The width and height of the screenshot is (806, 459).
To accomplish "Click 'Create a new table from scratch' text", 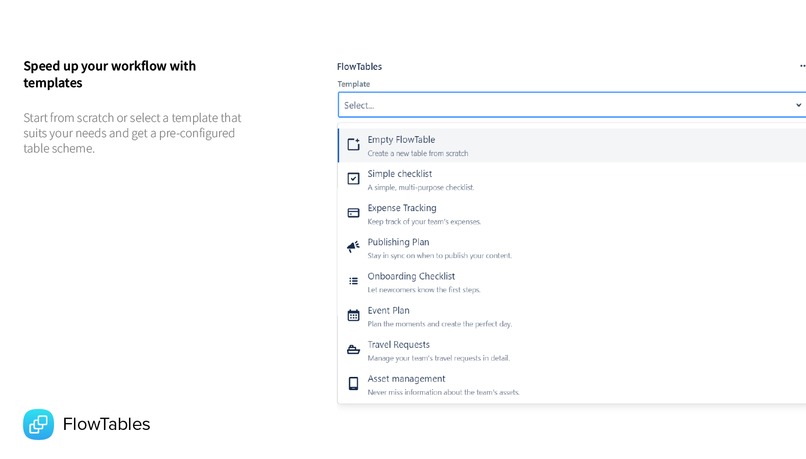I will click(x=418, y=153).
